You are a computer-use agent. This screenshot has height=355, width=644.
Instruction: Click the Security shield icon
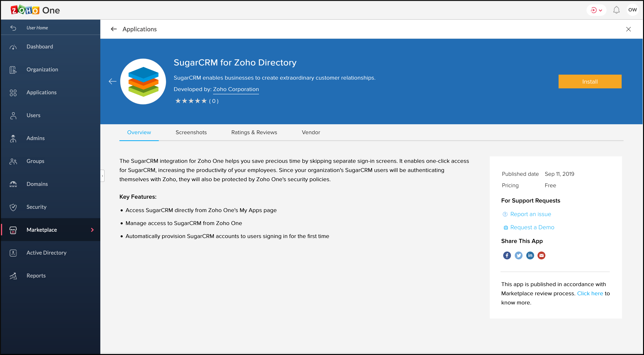13,207
